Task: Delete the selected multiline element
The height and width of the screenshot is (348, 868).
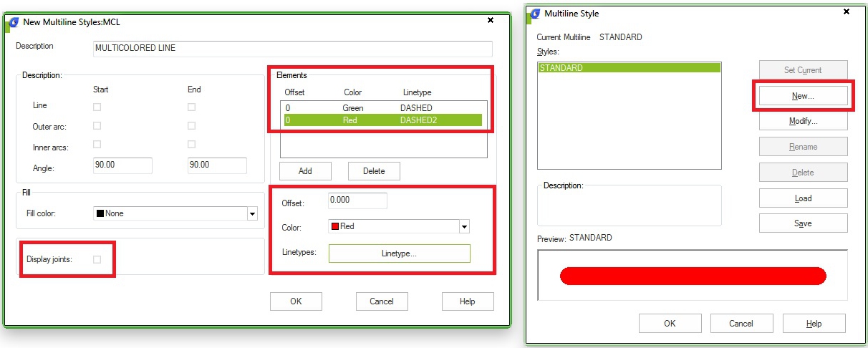Action: click(374, 171)
